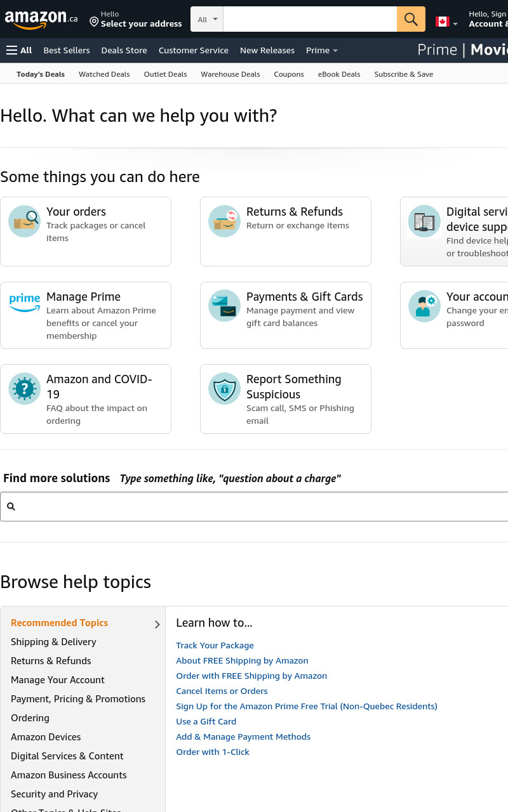Open the hamburger All menu

(19, 50)
